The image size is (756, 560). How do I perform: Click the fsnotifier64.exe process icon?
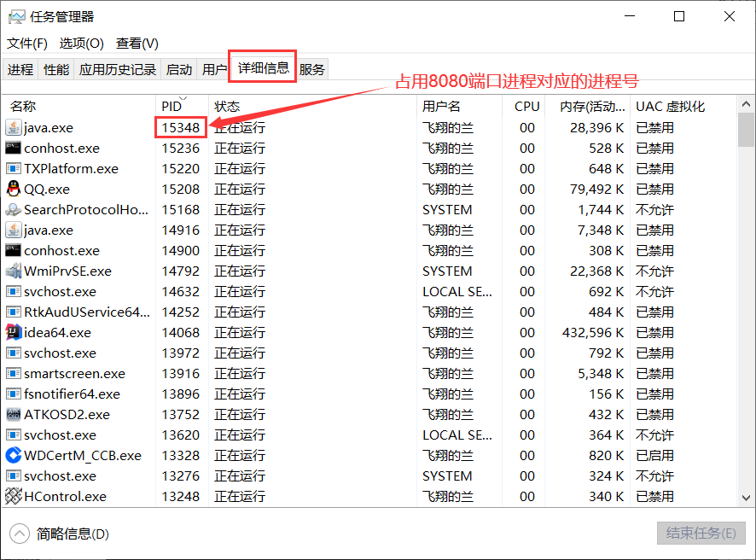[x=13, y=394]
